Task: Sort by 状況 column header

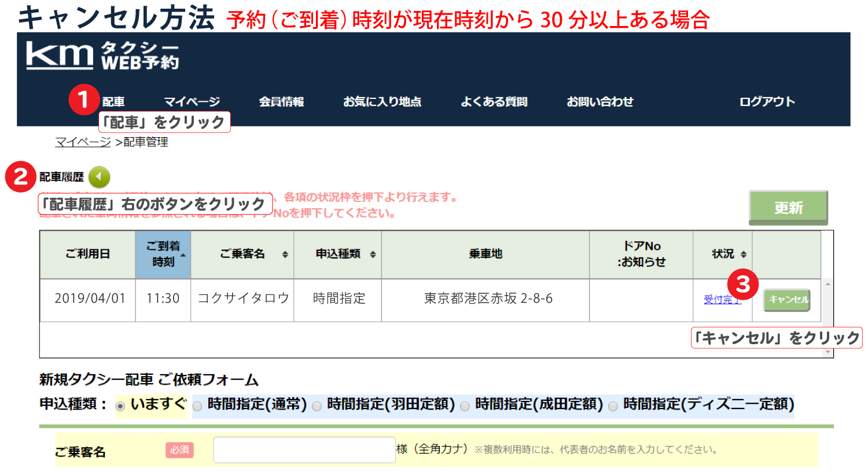Action: [723, 255]
